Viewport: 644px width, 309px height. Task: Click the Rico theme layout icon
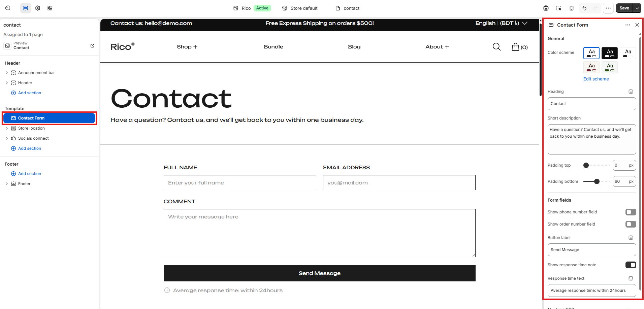[236, 8]
